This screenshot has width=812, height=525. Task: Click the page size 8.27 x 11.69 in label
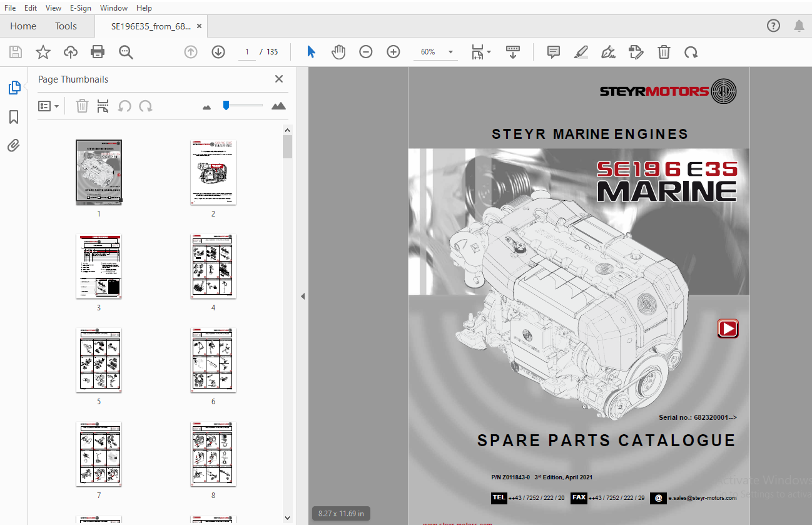tap(341, 514)
